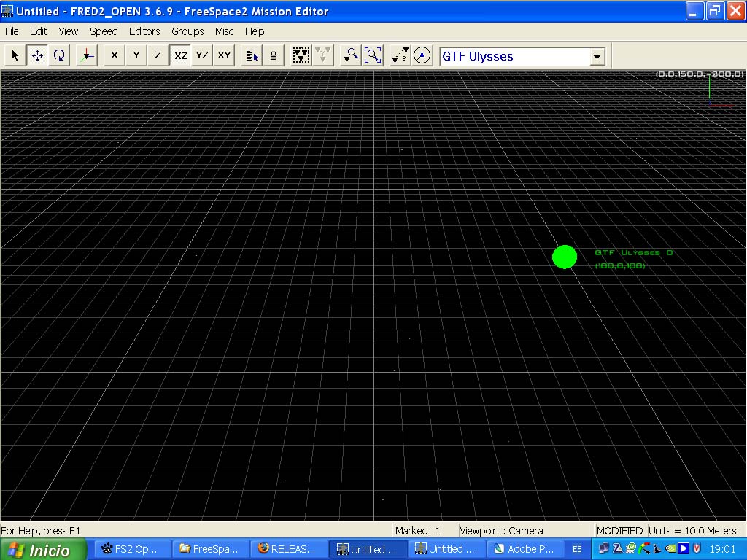Toggle the XY plane constraint
747x560 pixels.
(x=224, y=55)
